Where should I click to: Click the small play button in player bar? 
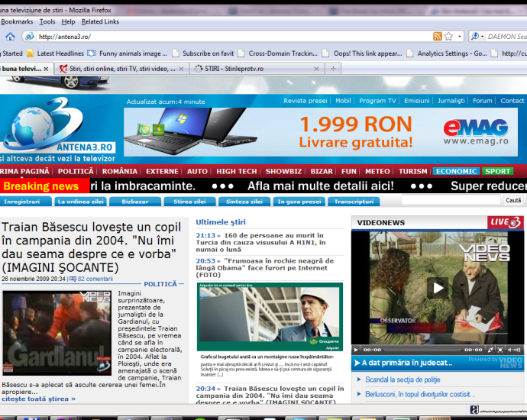[356, 350]
